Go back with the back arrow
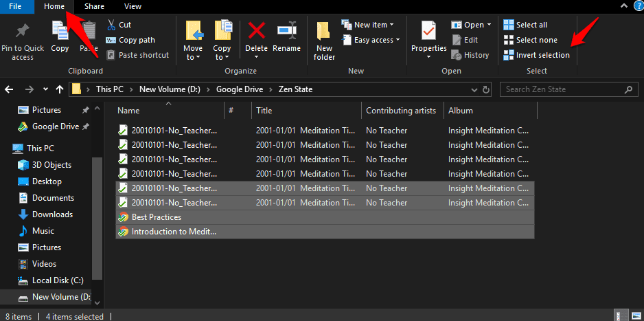The image size is (644, 321). 9,89
